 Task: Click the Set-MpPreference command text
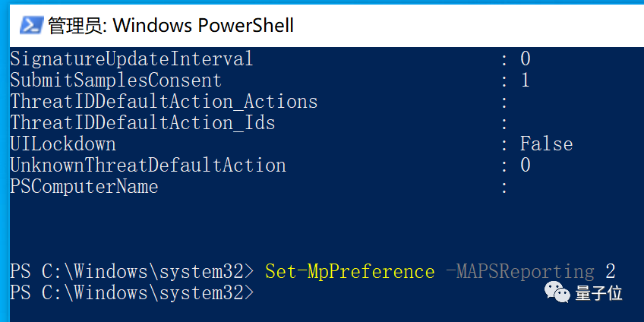(x=349, y=271)
